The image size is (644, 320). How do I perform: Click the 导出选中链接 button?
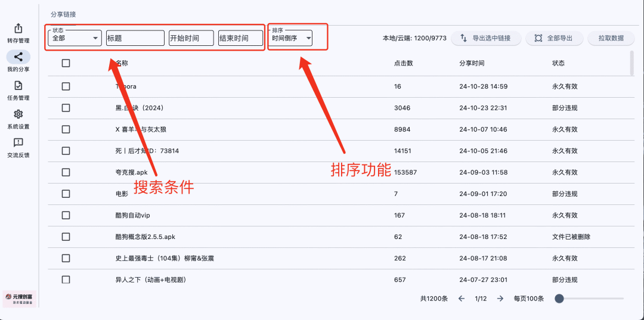(x=487, y=38)
